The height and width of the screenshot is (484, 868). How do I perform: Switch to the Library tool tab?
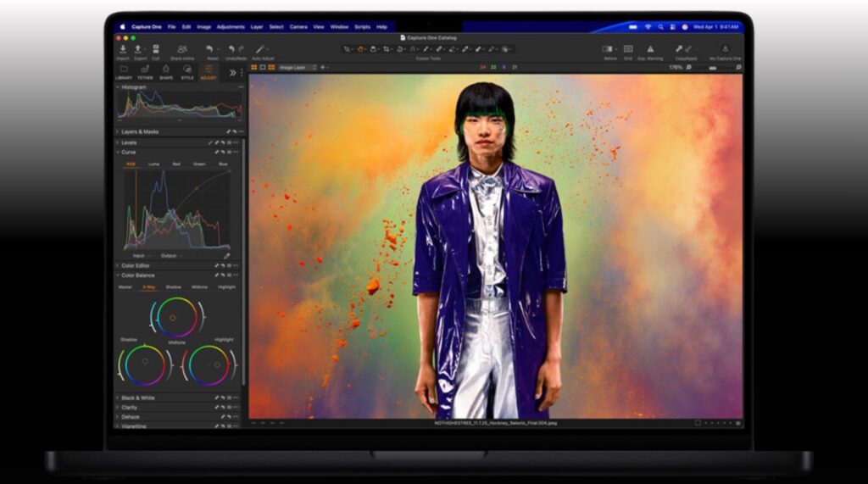[x=124, y=70]
